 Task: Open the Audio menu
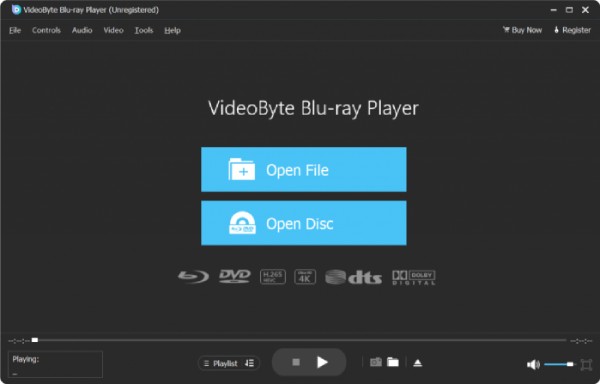(x=82, y=30)
